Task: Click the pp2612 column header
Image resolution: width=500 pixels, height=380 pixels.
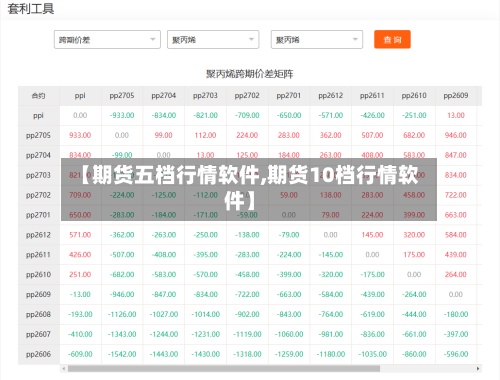Action: (x=331, y=96)
